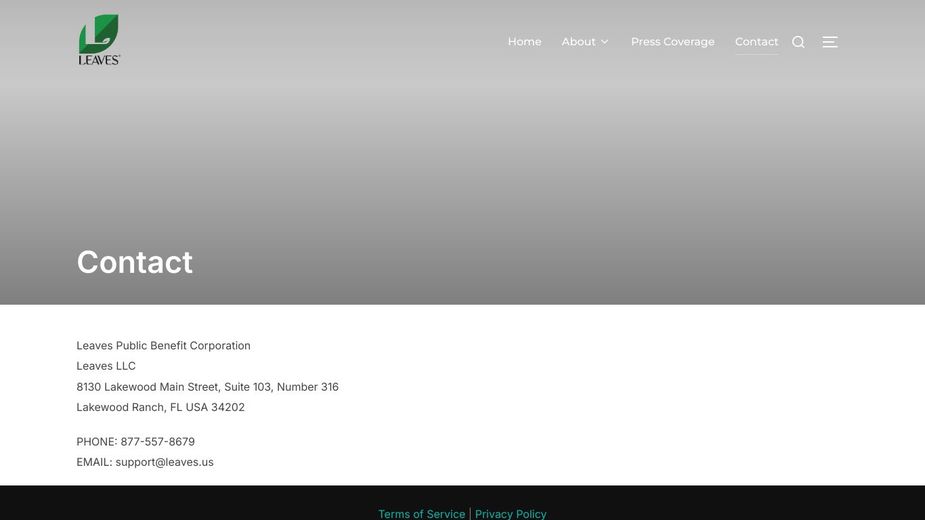Click the large Contact page heading
Screen dimensions: 925x520
tap(135, 262)
